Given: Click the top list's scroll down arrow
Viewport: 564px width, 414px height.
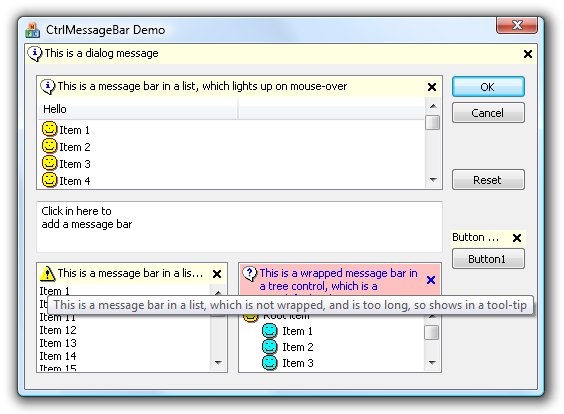Looking at the screenshot, I should 433,179.
